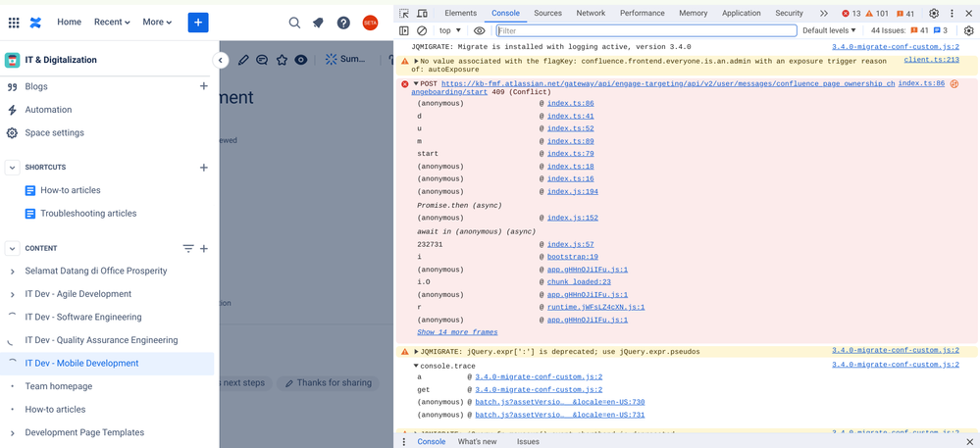Screen dimensions: 980x448
Task: Open the Network tab
Action: tap(591, 13)
